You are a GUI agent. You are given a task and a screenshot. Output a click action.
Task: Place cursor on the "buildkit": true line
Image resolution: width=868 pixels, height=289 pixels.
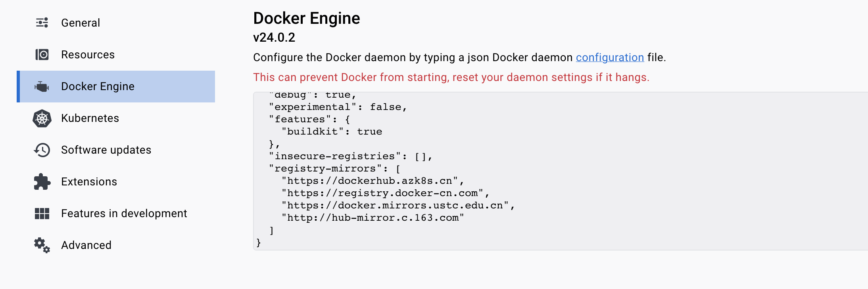(x=332, y=131)
